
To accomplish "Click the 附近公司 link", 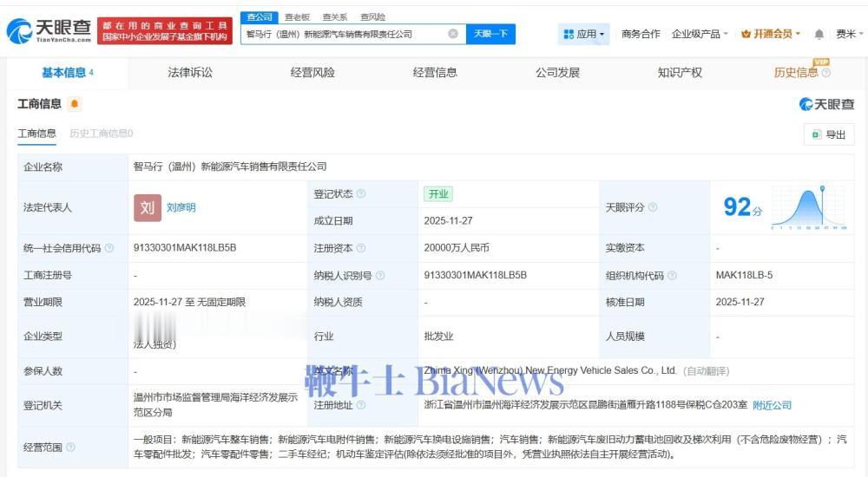I will (772, 405).
